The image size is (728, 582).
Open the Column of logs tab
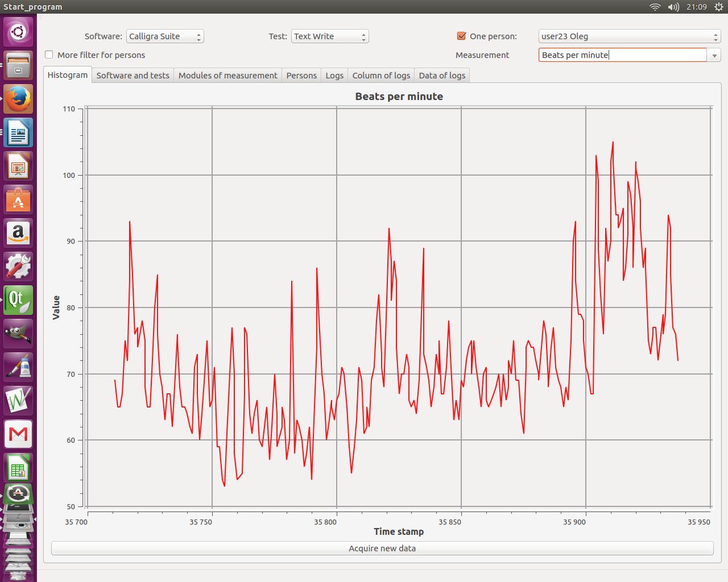point(381,76)
